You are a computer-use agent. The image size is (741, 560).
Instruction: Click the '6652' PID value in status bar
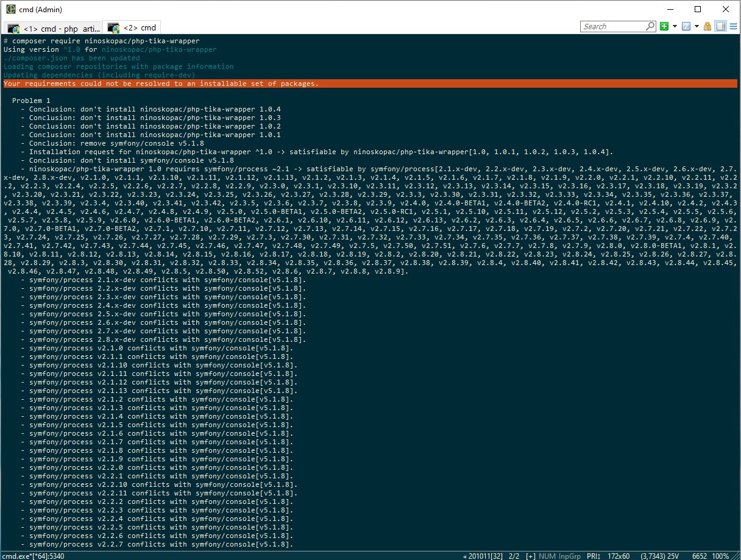pos(700,556)
